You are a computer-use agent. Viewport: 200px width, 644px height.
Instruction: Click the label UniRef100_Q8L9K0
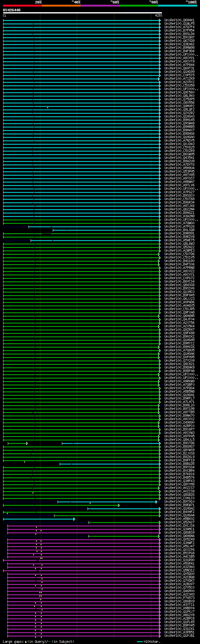coord(179,96)
